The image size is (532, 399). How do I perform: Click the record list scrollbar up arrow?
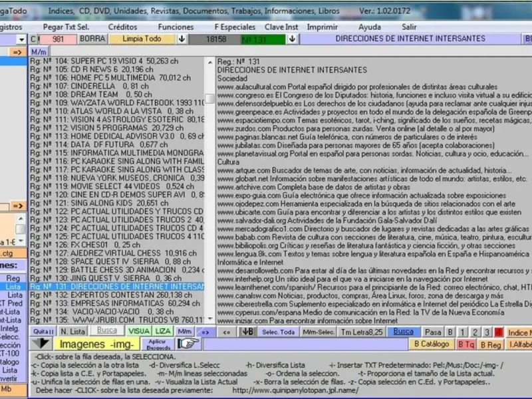[210, 62]
